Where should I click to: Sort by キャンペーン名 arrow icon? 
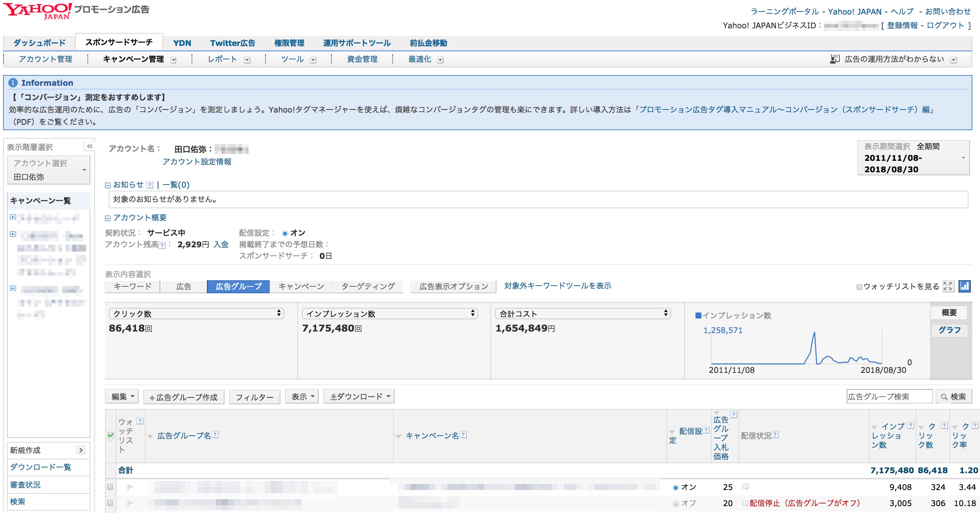[x=398, y=436]
